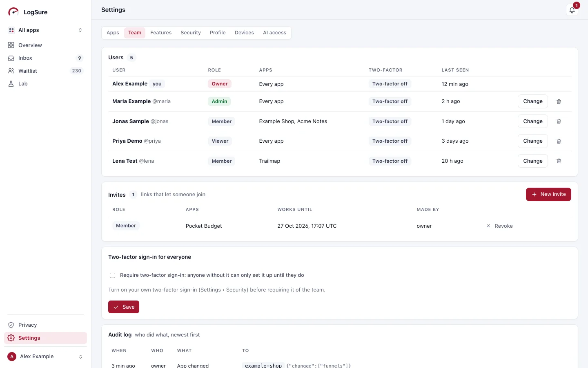The width and height of the screenshot is (588, 368).
Task: Delete user Maria Example with trash icon
Action: click(x=559, y=101)
